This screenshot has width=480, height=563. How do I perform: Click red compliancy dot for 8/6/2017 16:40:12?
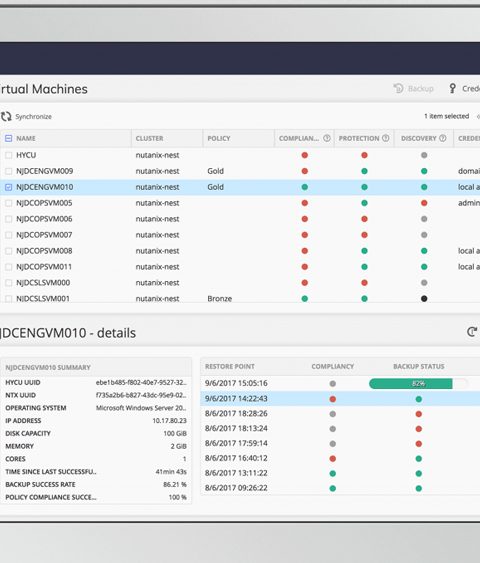(x=333, y=459)
